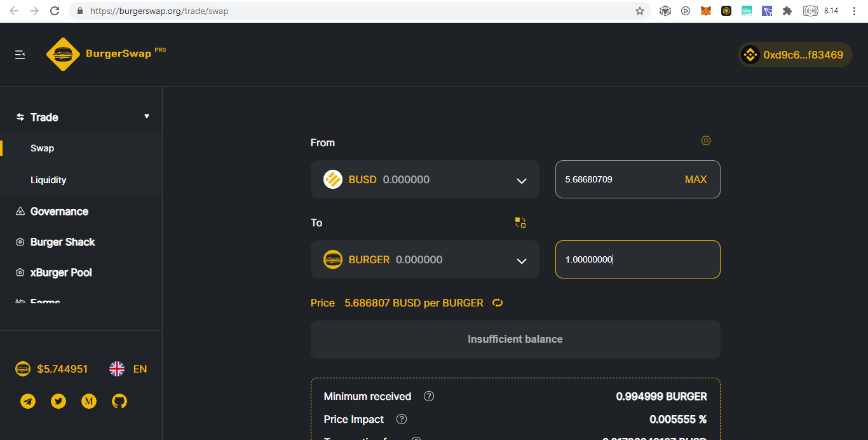Invert price direction refresh icon
Image resolution: width=868 pixels, height=440 pixels.
point(498,303)
